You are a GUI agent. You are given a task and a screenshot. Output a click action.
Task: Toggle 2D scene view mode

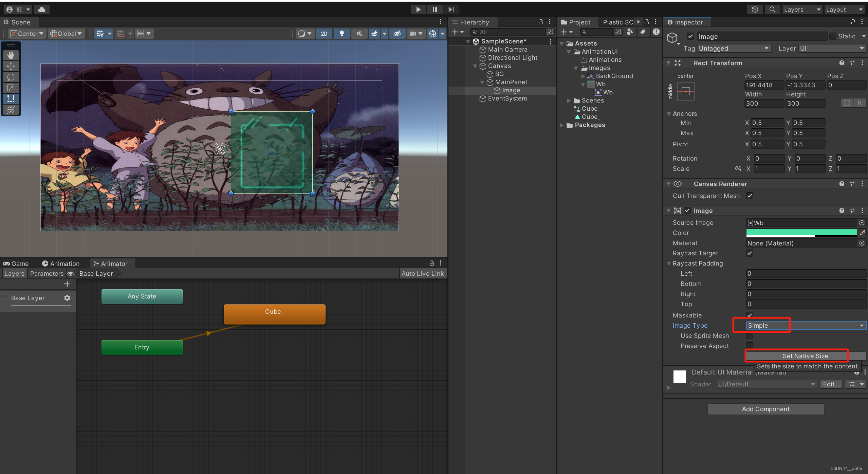pyautogui.click(x=324, y=34)
